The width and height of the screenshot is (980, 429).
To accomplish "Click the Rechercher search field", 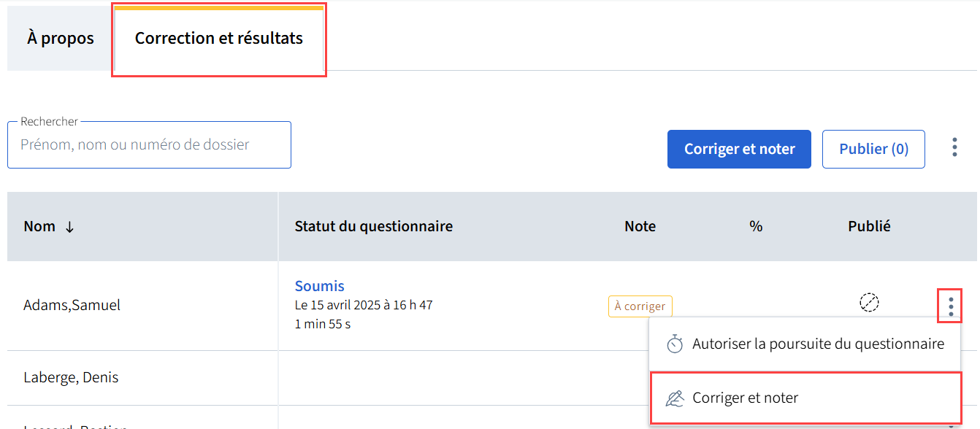I will click(149, 145).
